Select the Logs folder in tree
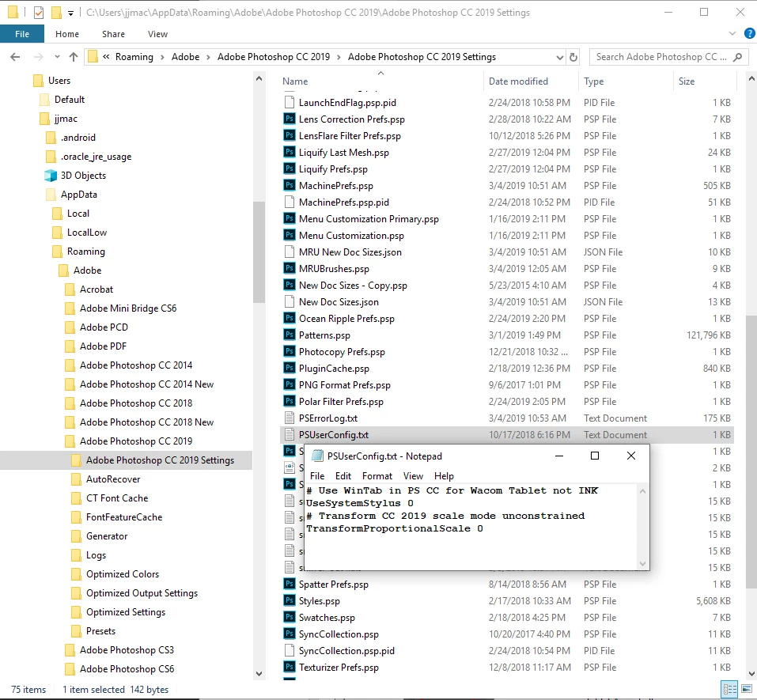Image resolution: width=757 pixels, height=700 pixels. point(96,555)
